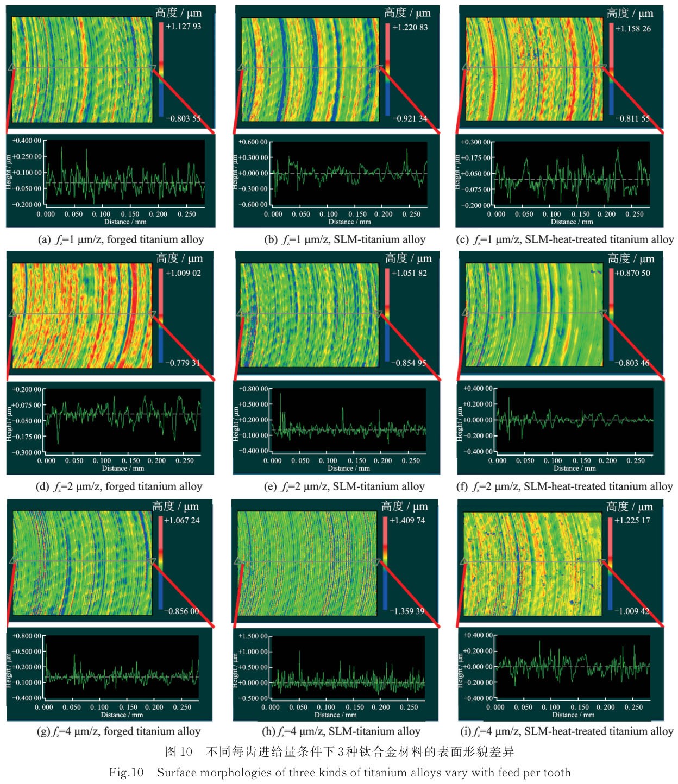The width and height of the screenshot is (678, 784).
Task: Click the height profile plot in panel (e)
Action: click(x=348, y=419)
